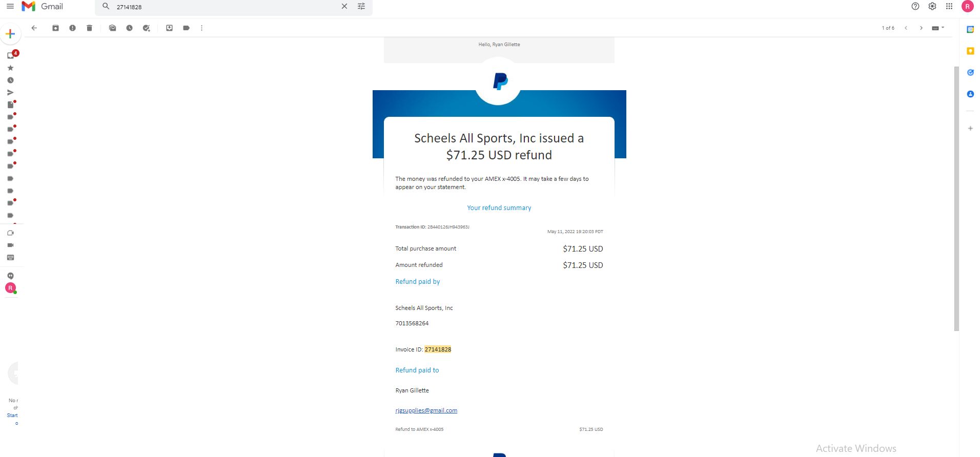This screenshot has height=457, width=980.
Task: Click inside the search mail field
Action: 226,7
